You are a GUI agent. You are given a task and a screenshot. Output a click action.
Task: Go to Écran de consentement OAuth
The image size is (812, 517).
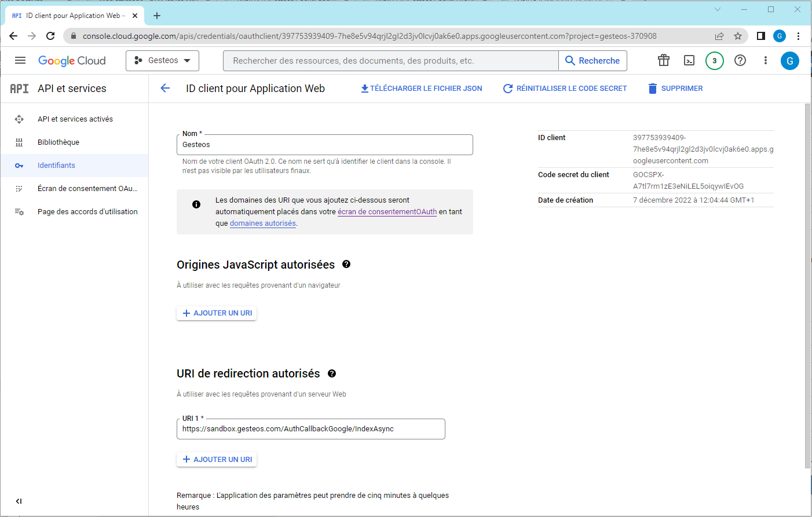[x=87, y=189]
